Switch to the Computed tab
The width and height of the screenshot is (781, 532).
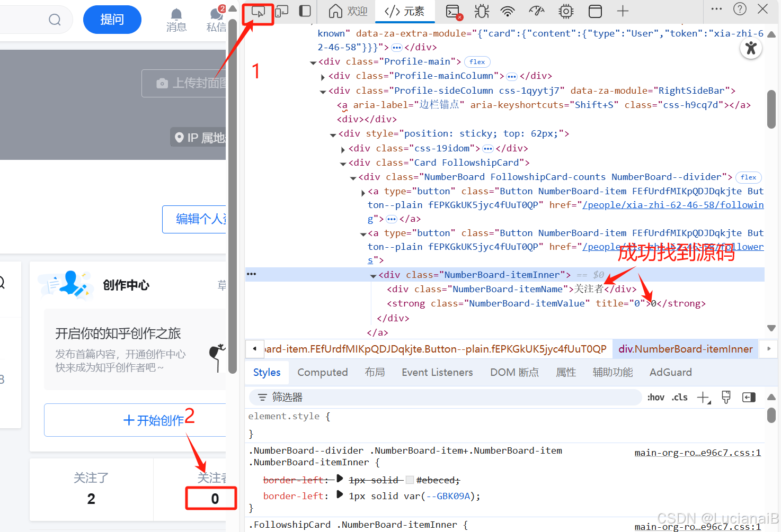[x=323, y=372]
